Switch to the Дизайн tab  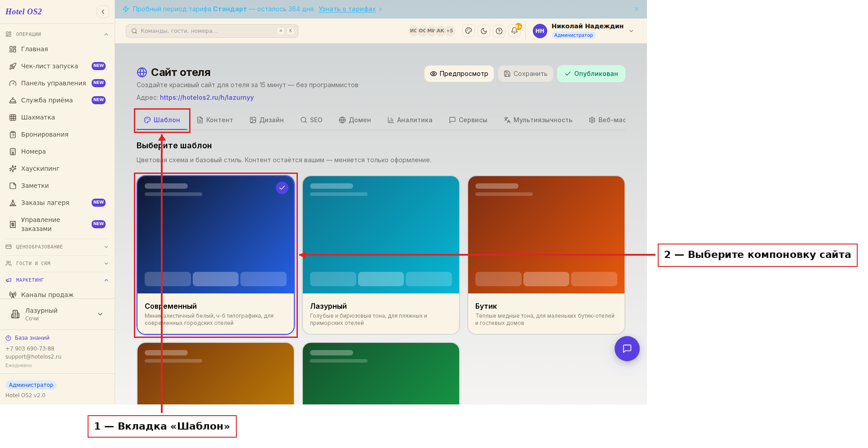point(267,120)
